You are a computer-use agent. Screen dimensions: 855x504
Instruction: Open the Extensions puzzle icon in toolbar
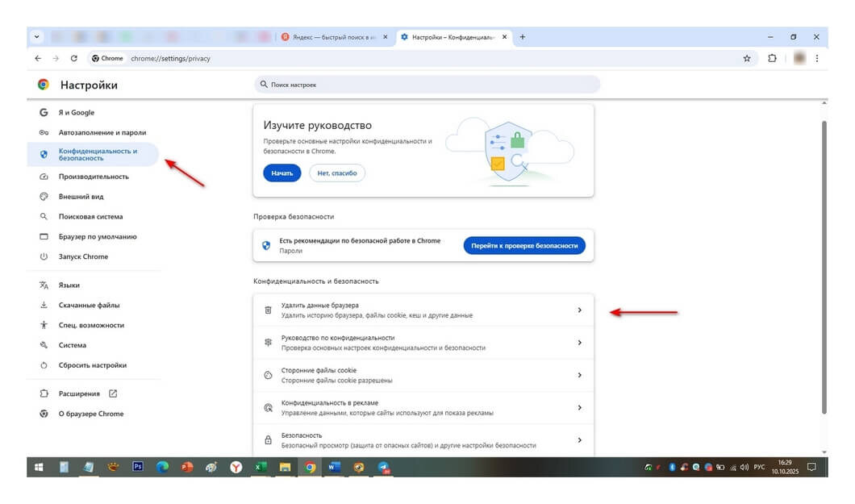coord(772,58)
